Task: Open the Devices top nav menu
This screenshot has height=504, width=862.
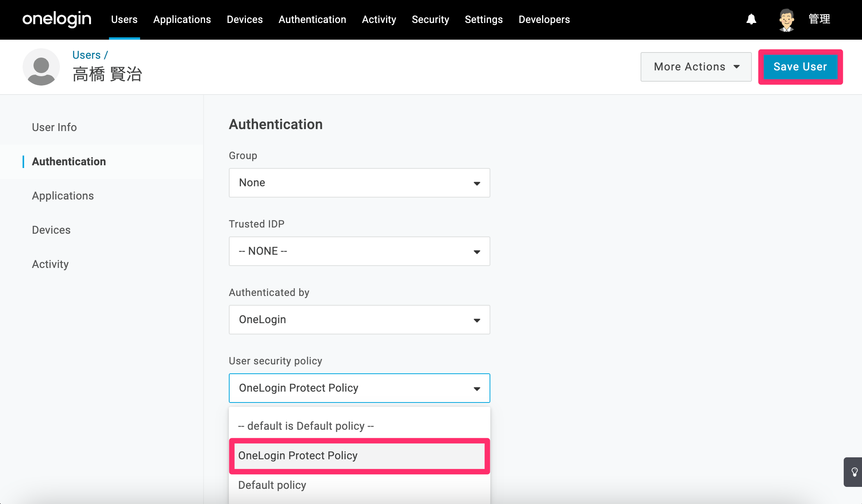Action: (x=245, y=19)
